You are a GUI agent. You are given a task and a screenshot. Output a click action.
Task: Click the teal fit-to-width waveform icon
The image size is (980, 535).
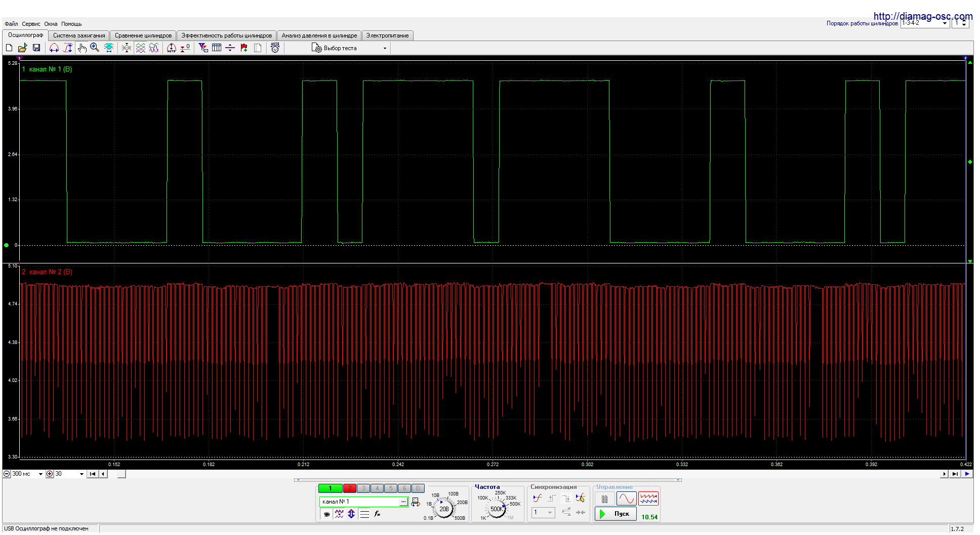coord(108,48)
